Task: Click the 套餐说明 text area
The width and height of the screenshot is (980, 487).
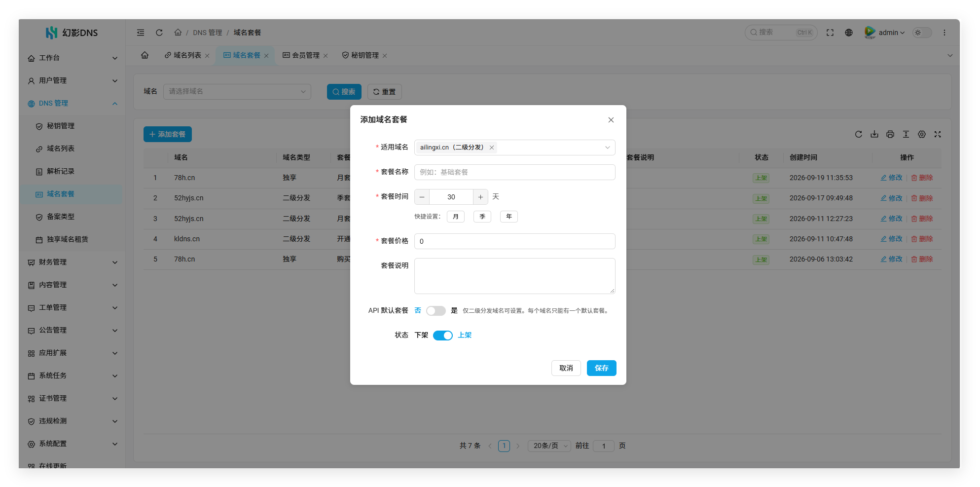Action: [515, 276]
